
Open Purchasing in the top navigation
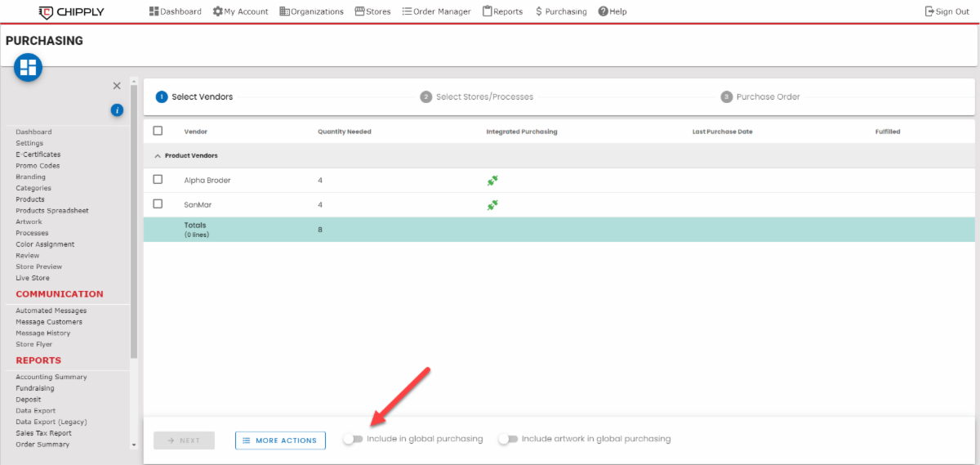[x=560, y=11]
